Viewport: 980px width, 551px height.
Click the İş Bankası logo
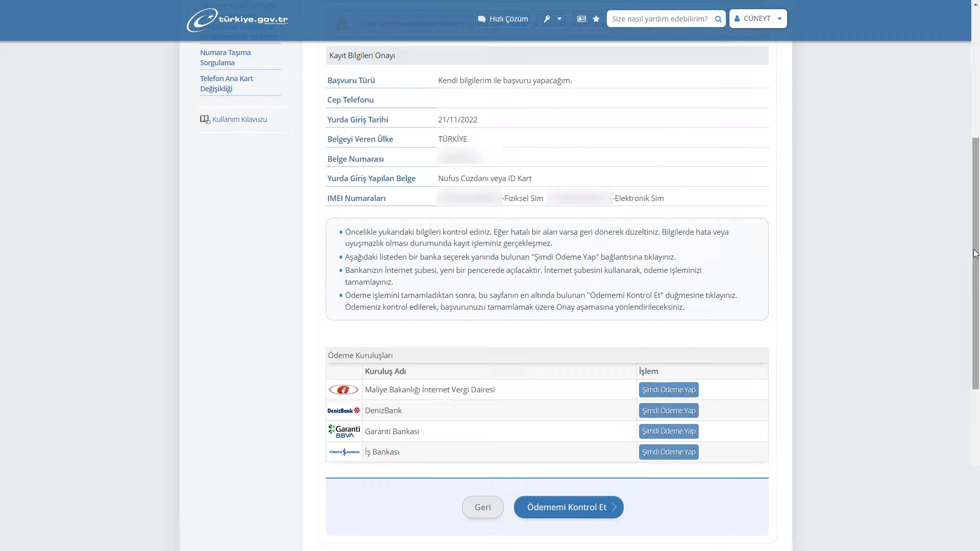[x=344, y=452]
